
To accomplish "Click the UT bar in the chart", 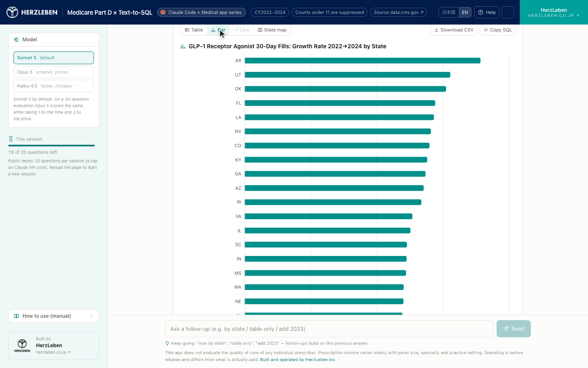I will [x=347, y=75].
